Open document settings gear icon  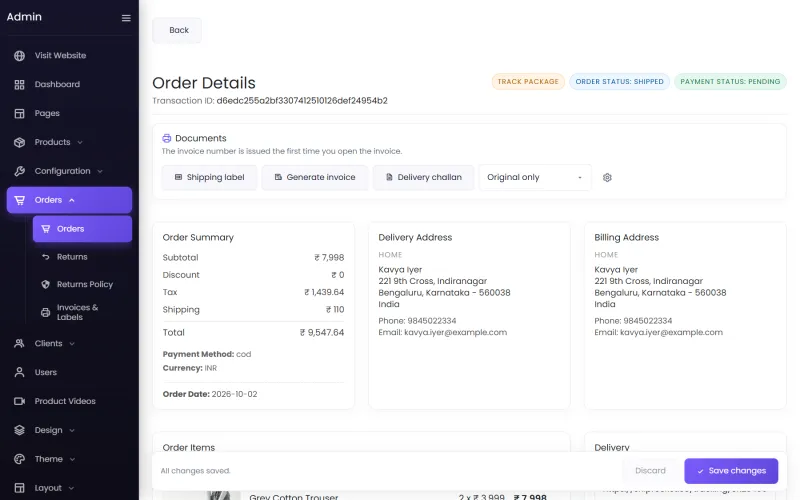click(x=607, y=178)
